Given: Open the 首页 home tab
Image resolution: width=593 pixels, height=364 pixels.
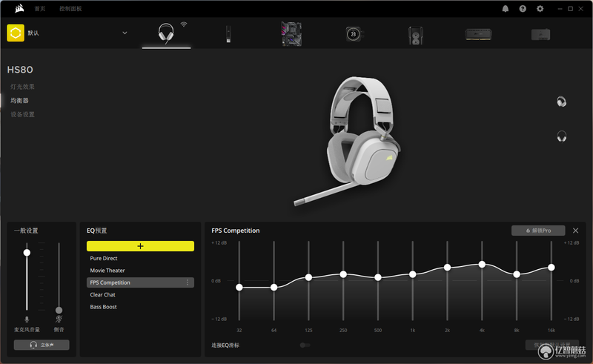Looking at the screenshot, I should point(40,9).
